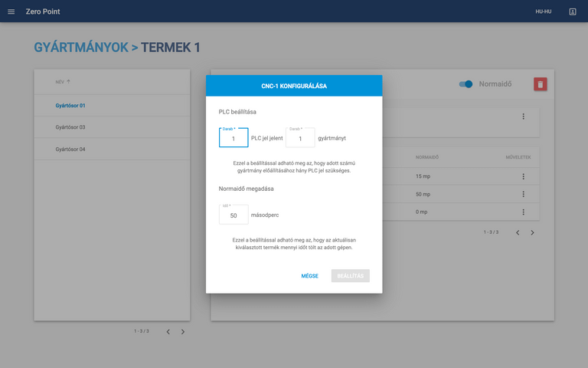This screenshot has height=368, width=588.
Task: Select Gyártósor 01 in list
Action: 70,106
